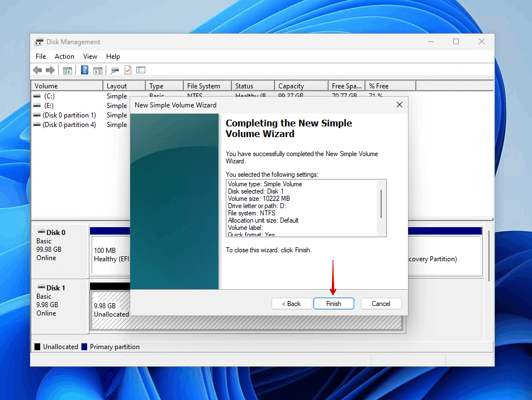This screenshot has height=400, width=532.
Task: Click the Show/Hide Console Tree icon
Action: tap(68, 70)
